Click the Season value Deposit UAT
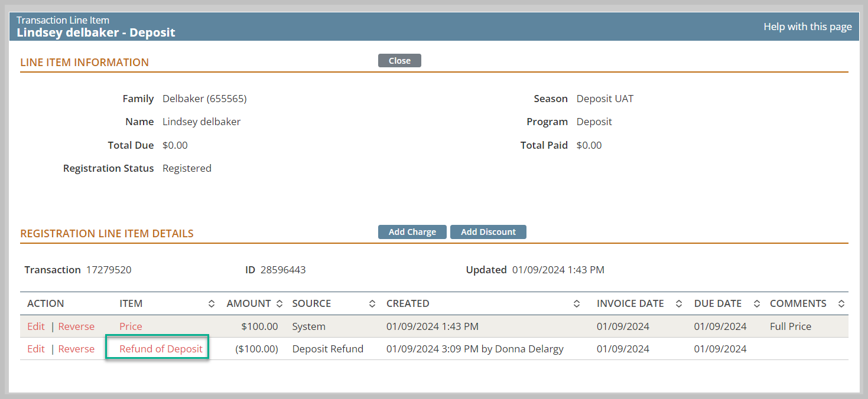This screenshot has width=868, height=399. pos(605,99)
